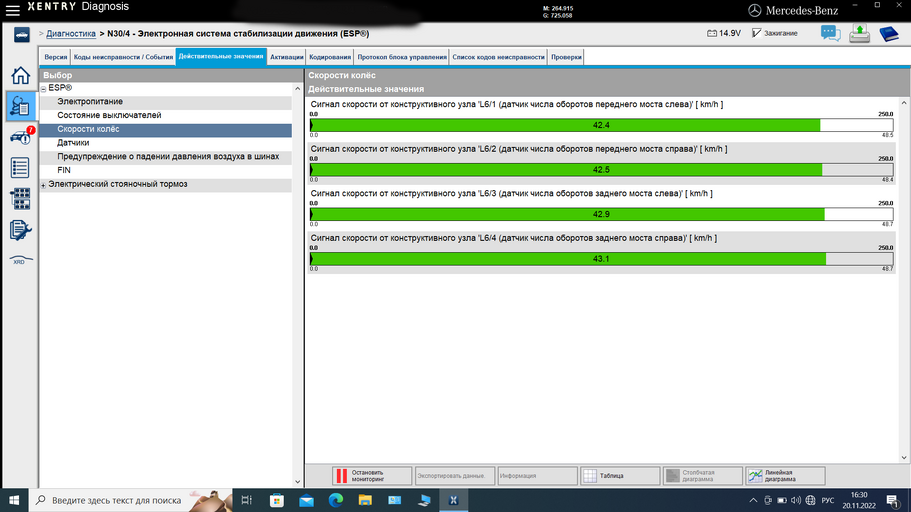
Task: Open the Список кодов неисправности tab
Action: (x=498, y=57)
